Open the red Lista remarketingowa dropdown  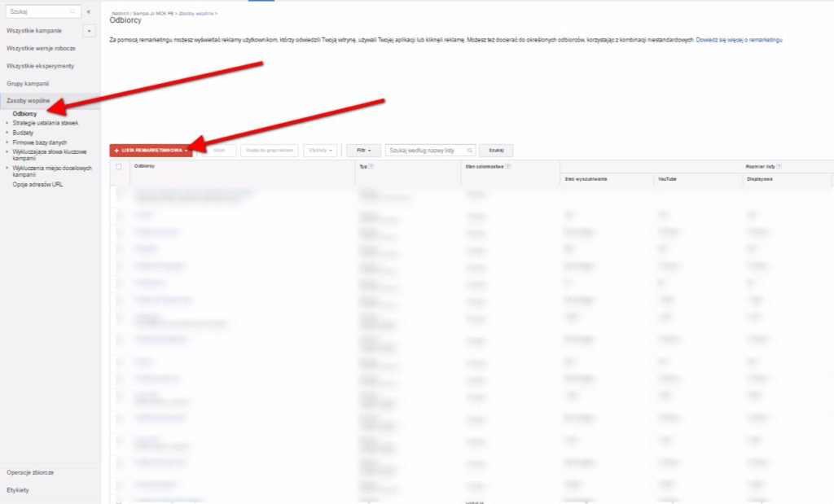[151, 151]
